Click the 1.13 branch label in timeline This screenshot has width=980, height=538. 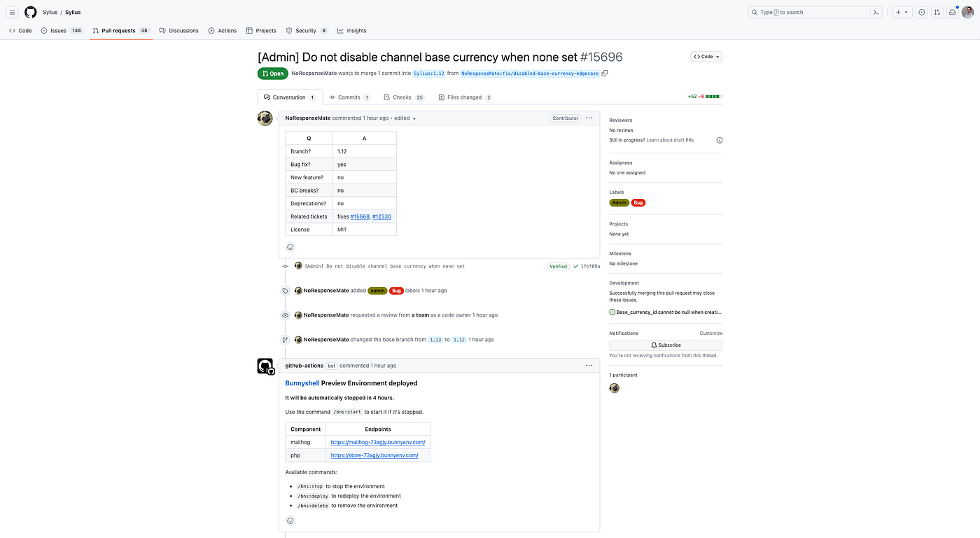click(435, 340)
